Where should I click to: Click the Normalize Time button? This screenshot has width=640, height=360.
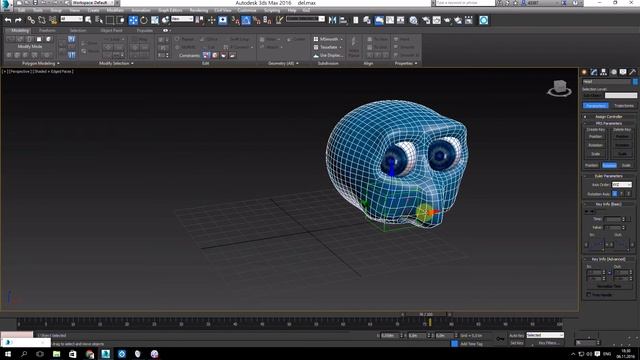click(x=609, y=286)
